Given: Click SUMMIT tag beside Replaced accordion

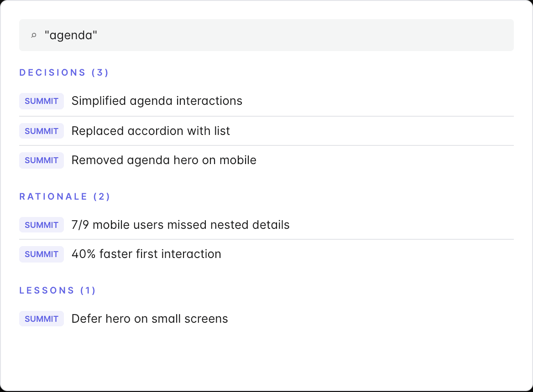Looking at the screenshot, I should (42, 131).
